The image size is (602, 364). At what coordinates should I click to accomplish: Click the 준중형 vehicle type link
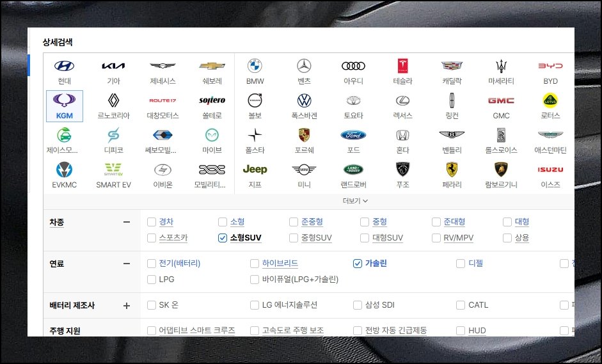(x=312, y=222)
